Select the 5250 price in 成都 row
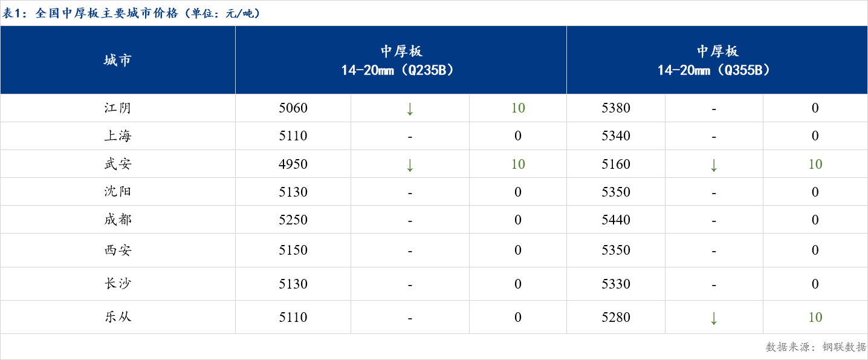This screenshot has height=360, width=868. [x=293, y=220]
